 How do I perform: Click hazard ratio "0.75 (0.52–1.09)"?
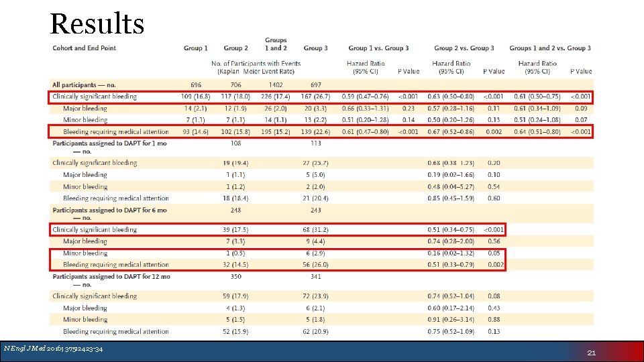pyautogui.click(x=451, y=332)
